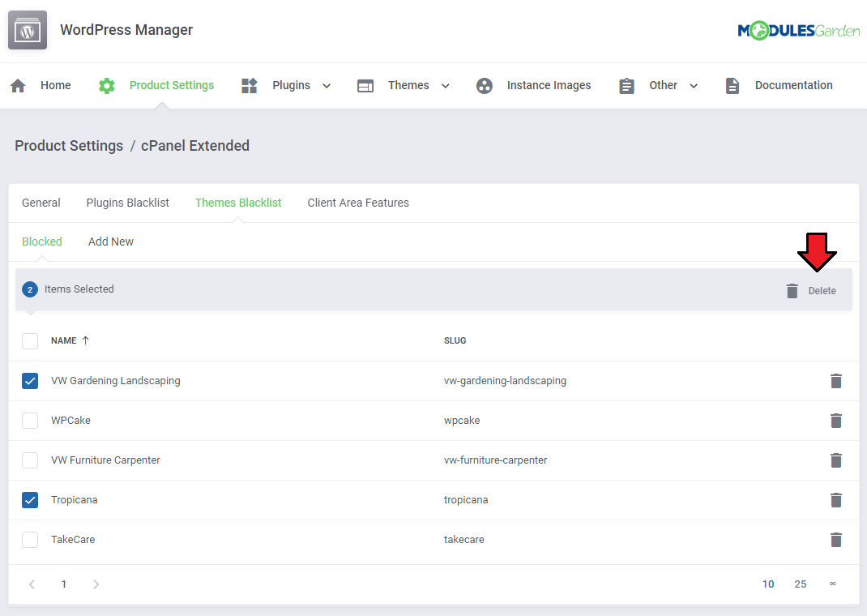The width and height of the screenshot is (867, 616).
Task: Click trash icon beside mass Delete
Action: (792, 290)
